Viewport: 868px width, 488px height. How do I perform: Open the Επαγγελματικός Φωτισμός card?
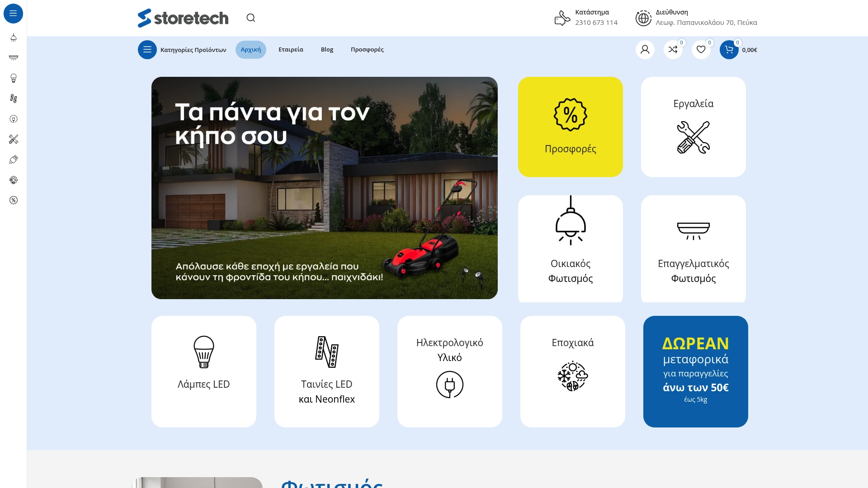(693, 249)
